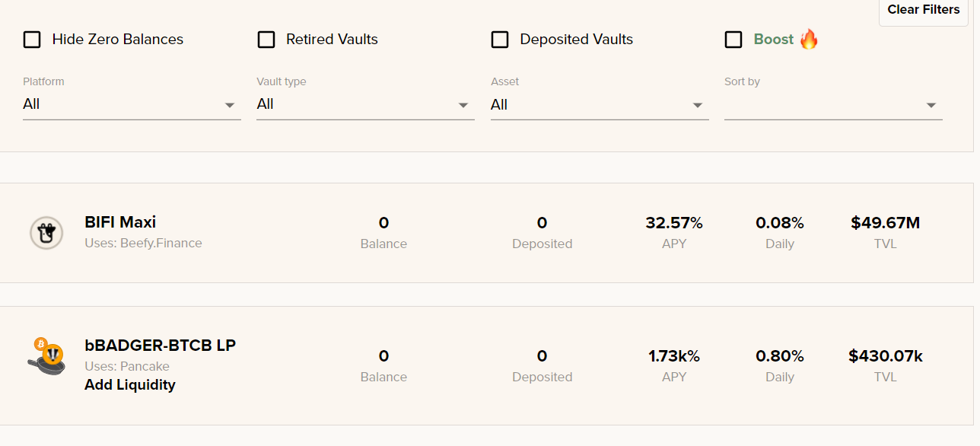Click the Platform dropdown arrow icon
Image resolution: width=980 pixels, height=446 pixels.
pos(230,105)
